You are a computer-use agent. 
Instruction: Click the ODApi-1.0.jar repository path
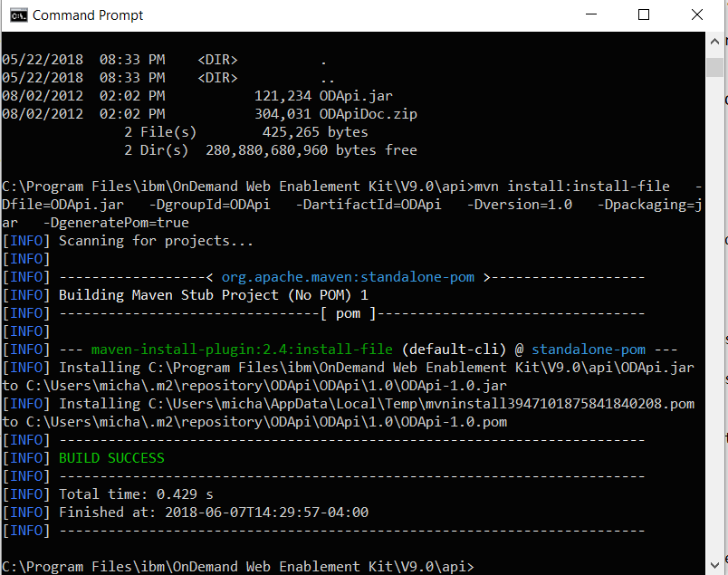[266, 386]
